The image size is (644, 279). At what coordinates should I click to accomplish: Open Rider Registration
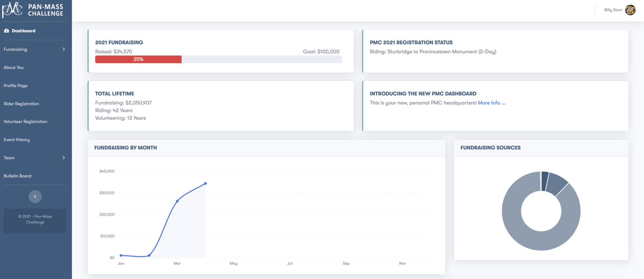pos(20,103)
